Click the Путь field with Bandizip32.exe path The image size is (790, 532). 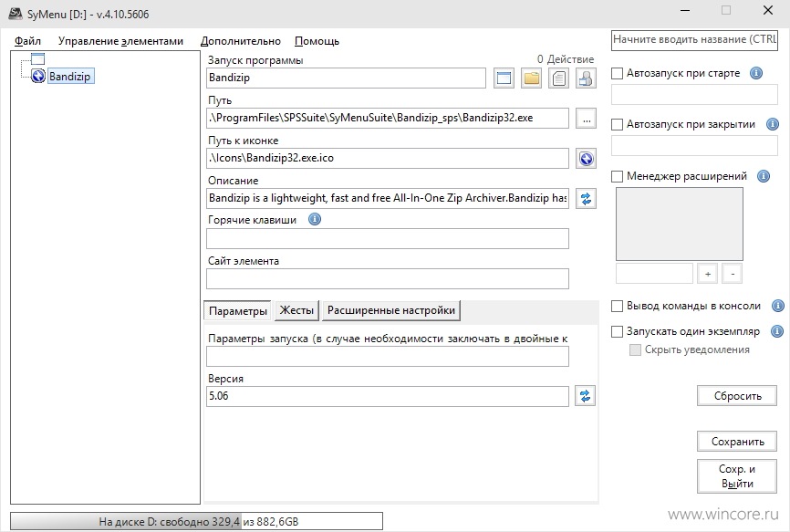(x=388, y=119)
